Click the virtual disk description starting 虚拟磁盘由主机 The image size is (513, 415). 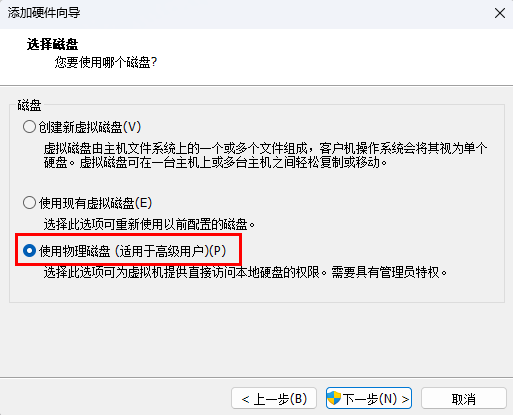tap(265, 155)
